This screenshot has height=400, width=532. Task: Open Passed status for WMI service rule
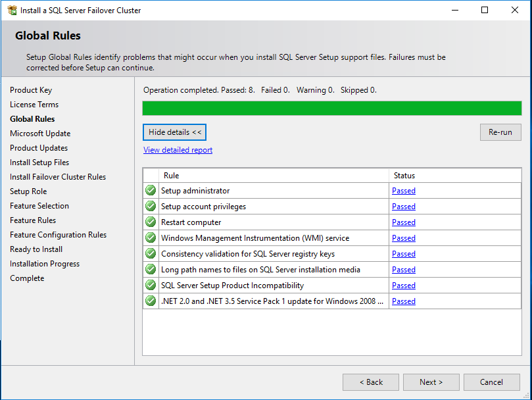click(403, 238)
